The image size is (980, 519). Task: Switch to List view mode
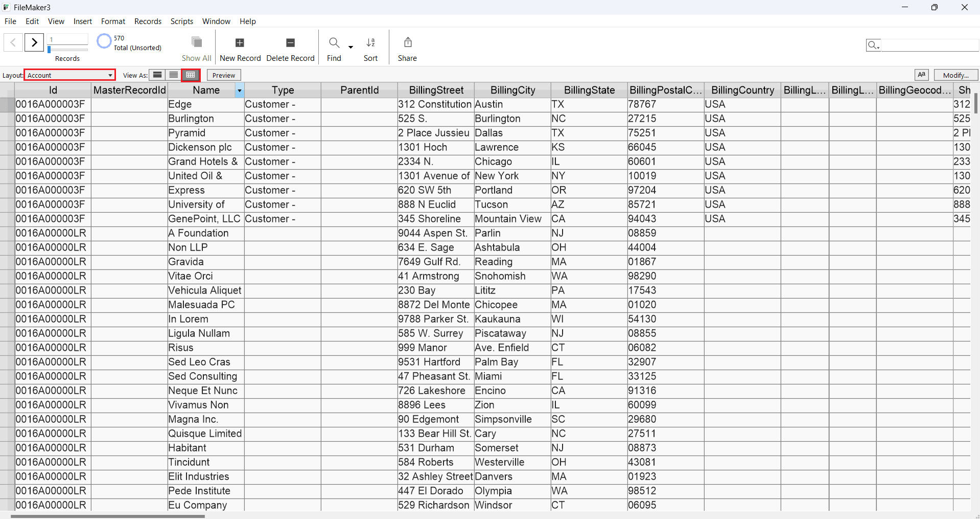(173, 75)
